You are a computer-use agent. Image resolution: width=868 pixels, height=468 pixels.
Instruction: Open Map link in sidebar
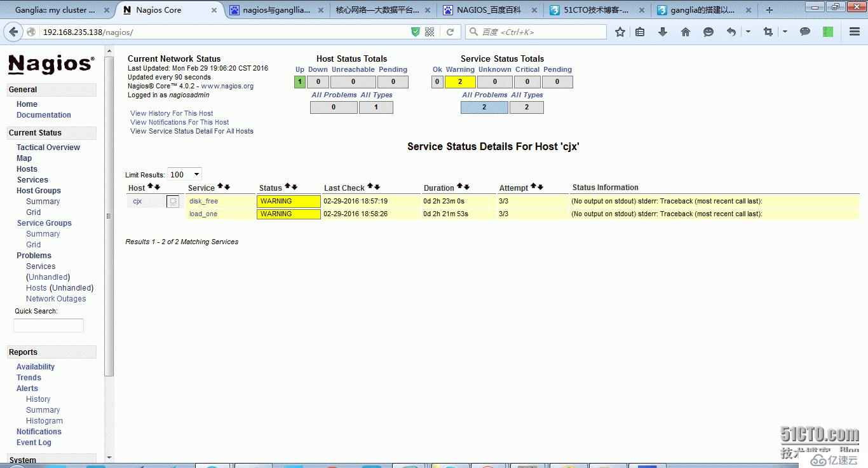[x=24, y=158]
